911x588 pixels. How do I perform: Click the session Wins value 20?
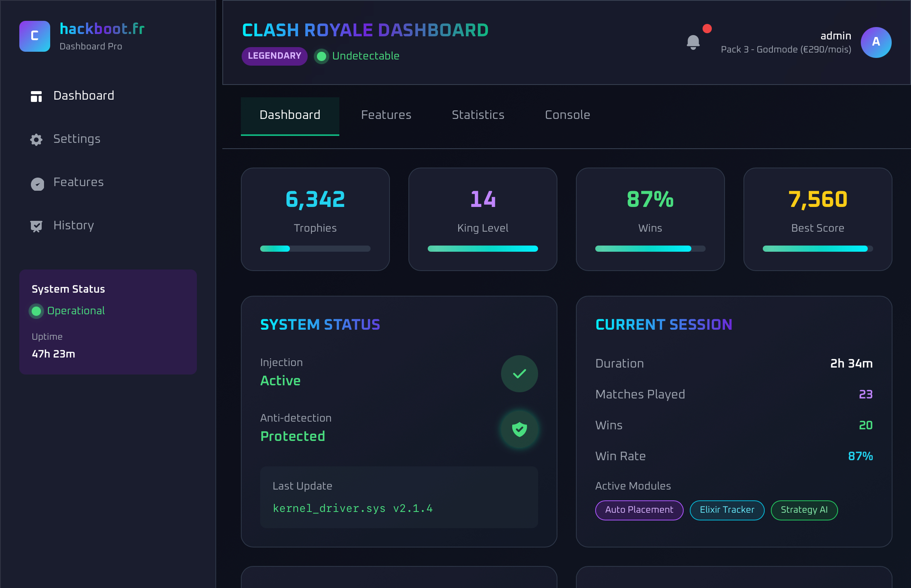coord(866,425)
